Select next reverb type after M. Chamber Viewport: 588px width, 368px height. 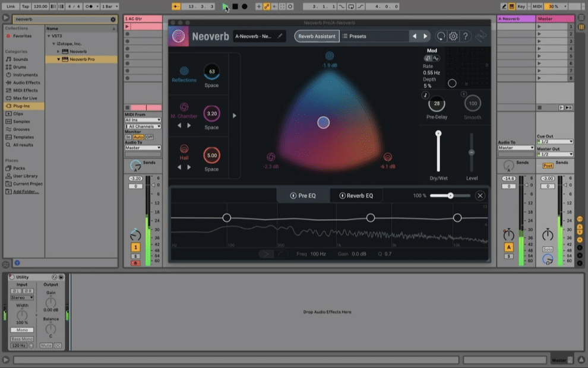[x=189, y=126]
